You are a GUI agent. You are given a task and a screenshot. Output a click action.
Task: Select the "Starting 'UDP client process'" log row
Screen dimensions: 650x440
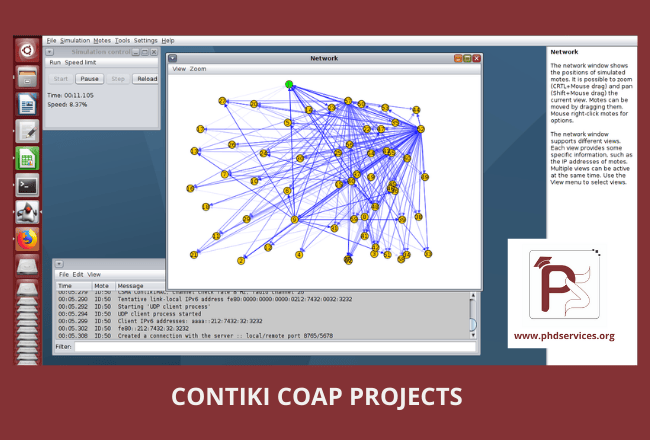pos(262,306)
